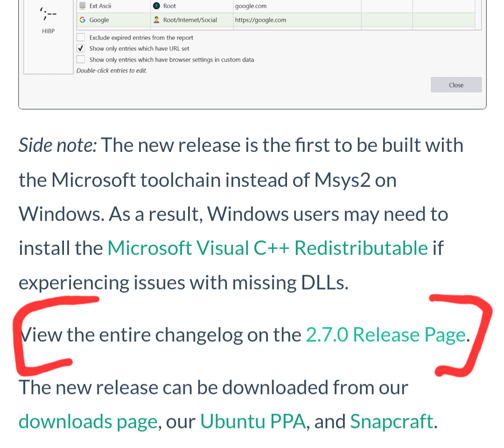
Task: Check 'Show only entries which have browser settings'
Action: [x=80, y=59]
